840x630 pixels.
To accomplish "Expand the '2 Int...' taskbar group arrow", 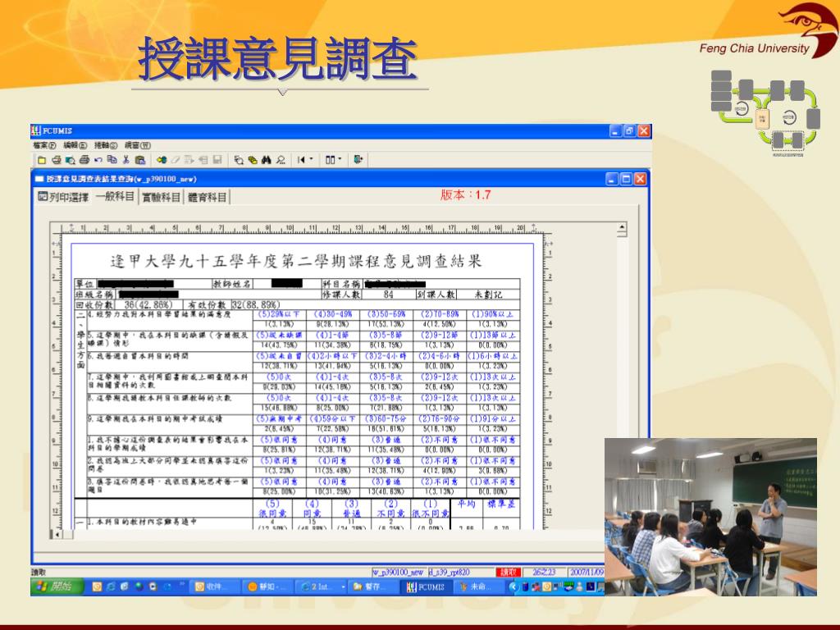I will click(x=344, y=587).
